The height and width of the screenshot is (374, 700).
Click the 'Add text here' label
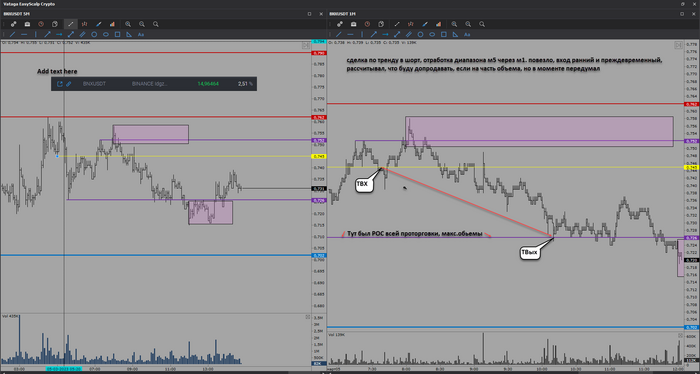(57, 71)
